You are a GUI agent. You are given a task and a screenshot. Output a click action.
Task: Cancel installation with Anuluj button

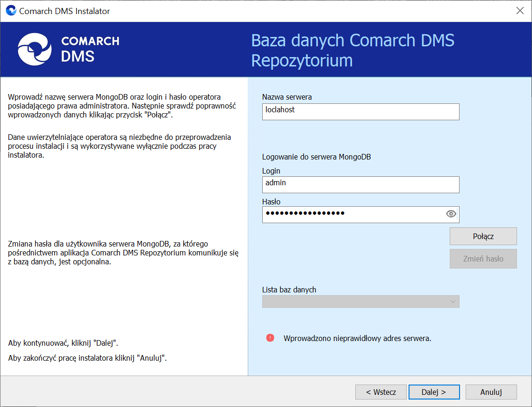tap(491, 392)
